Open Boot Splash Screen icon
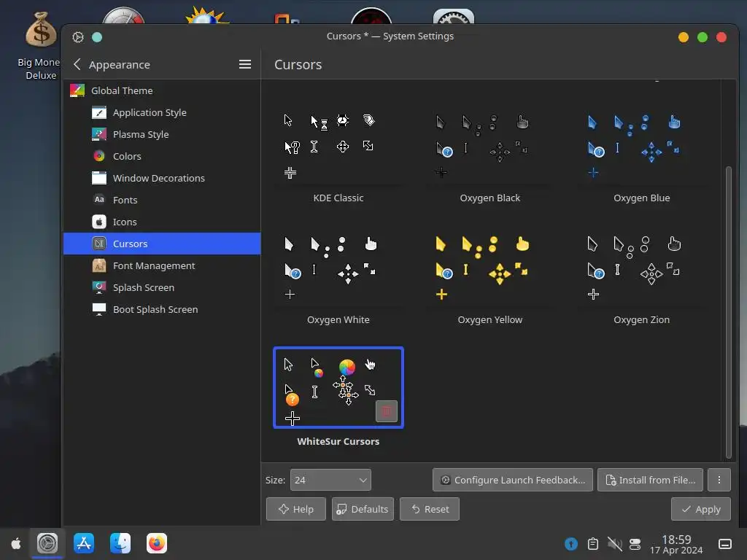Image resolution: width=747 pixels, height=560 pixels. point(99,309)
